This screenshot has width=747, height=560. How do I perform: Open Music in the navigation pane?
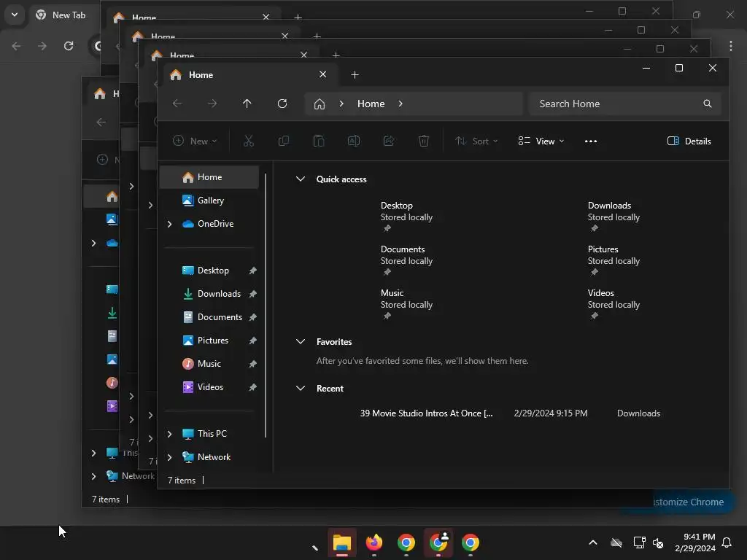(209, 364)
